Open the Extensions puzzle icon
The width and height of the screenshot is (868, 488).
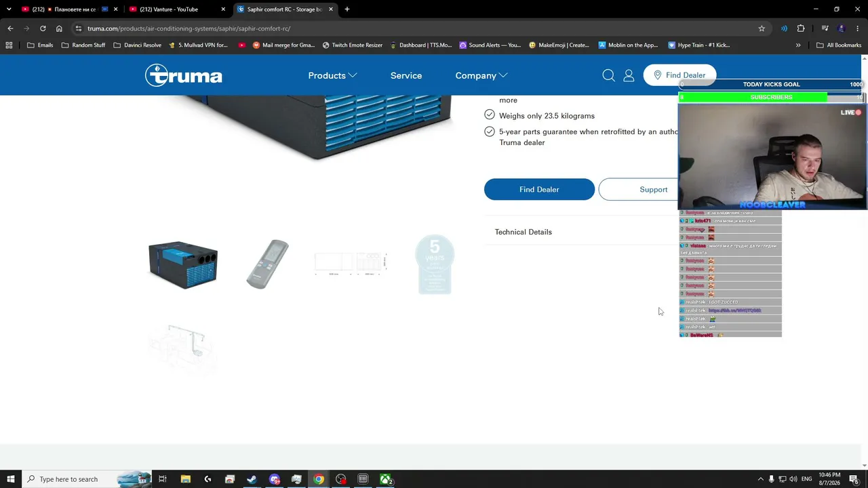801,28
